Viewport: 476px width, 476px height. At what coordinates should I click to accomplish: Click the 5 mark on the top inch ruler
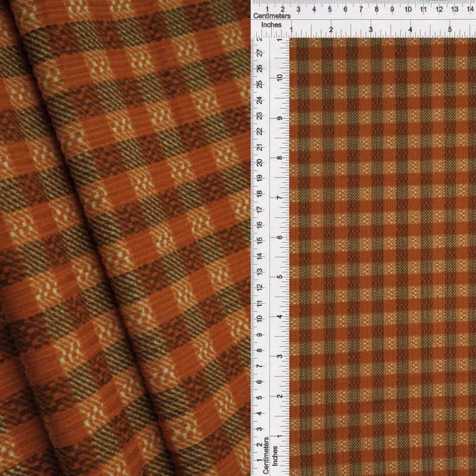pyautogui.click(x=450, y=30)
